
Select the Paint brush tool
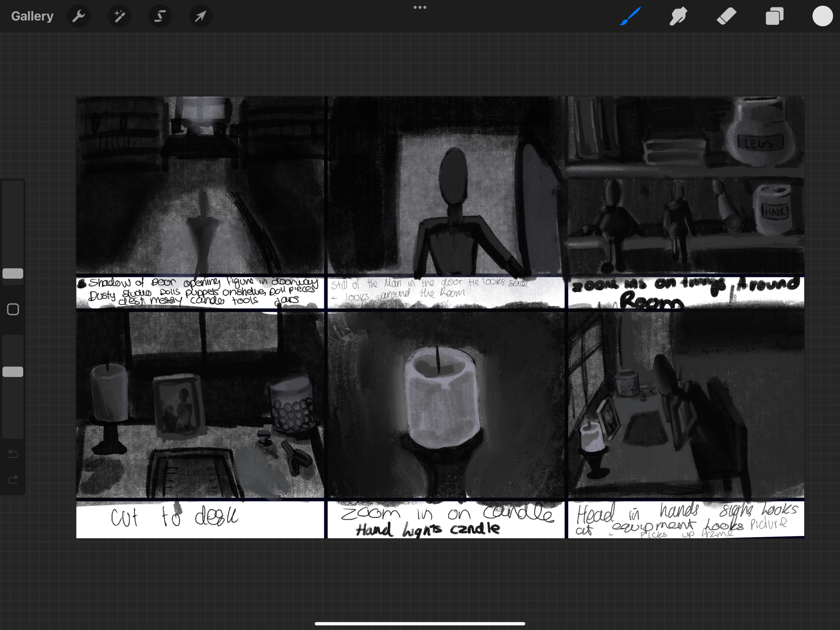[631, 16]
